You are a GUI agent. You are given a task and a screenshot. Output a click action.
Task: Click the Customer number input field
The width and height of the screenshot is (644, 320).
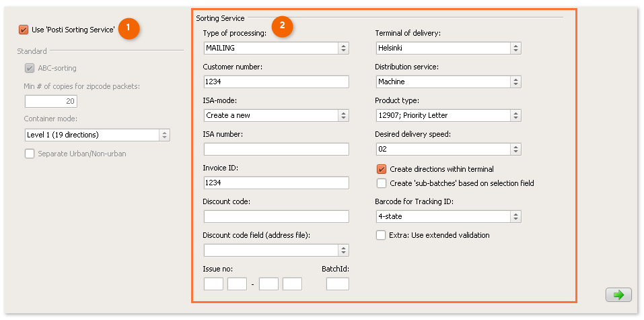[x=276, y=82]
